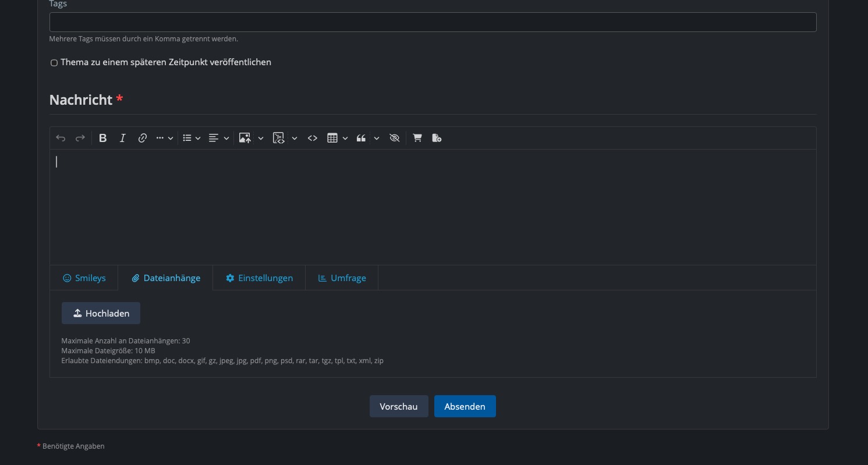
Task: Switch to the Smileys tab
Action: click(x=84, y=278)
